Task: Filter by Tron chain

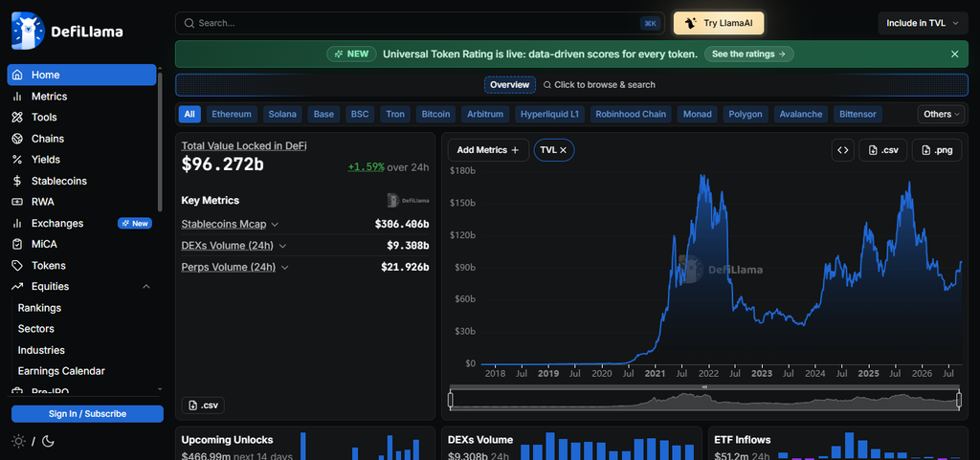Action: click(395, 114)
